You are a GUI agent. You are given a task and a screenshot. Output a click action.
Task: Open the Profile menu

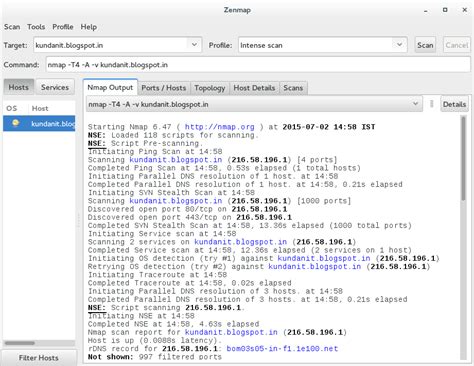[x=63, y=27]
